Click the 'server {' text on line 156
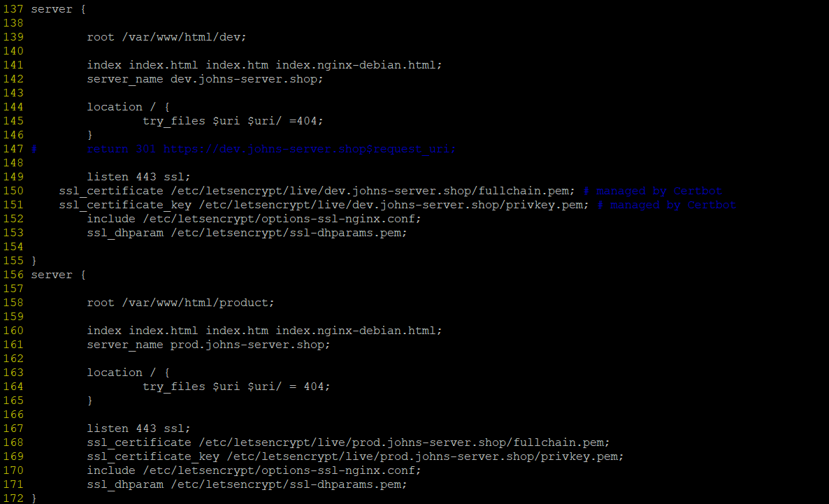This screenshot has width=829, height=504. click(x=59, y=275)
